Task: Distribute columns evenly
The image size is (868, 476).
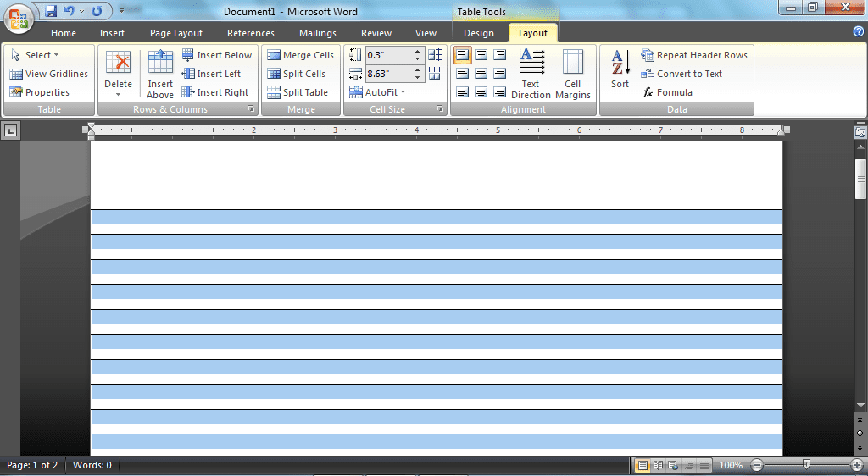Action: click(435, 73)
